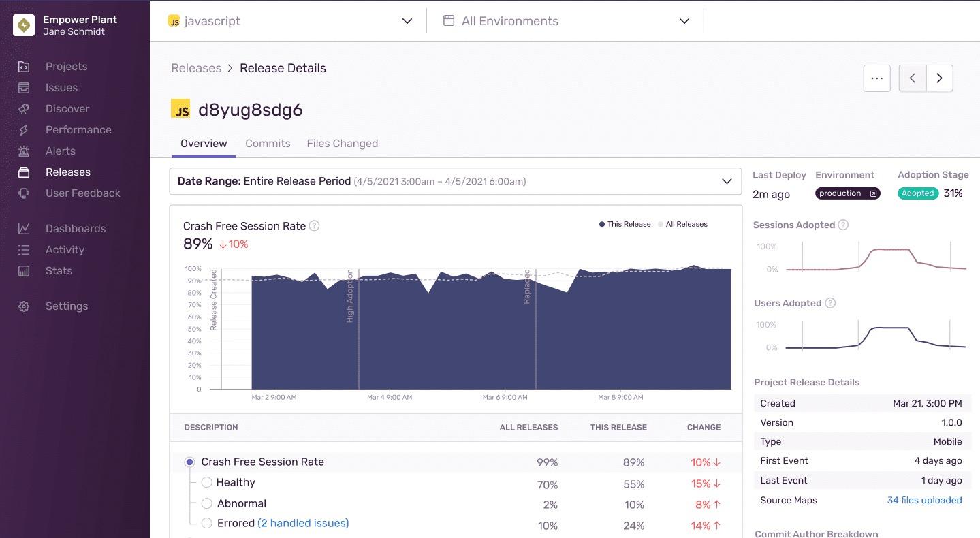The height and width of the screenshot is (538, 980).
Task: Click the Performance lightning icon
Action: point(24,130)
